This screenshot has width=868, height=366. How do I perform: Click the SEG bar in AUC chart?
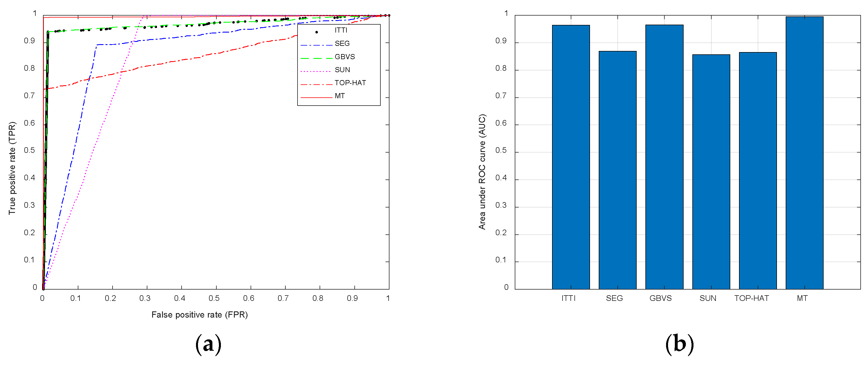point(617,170)
